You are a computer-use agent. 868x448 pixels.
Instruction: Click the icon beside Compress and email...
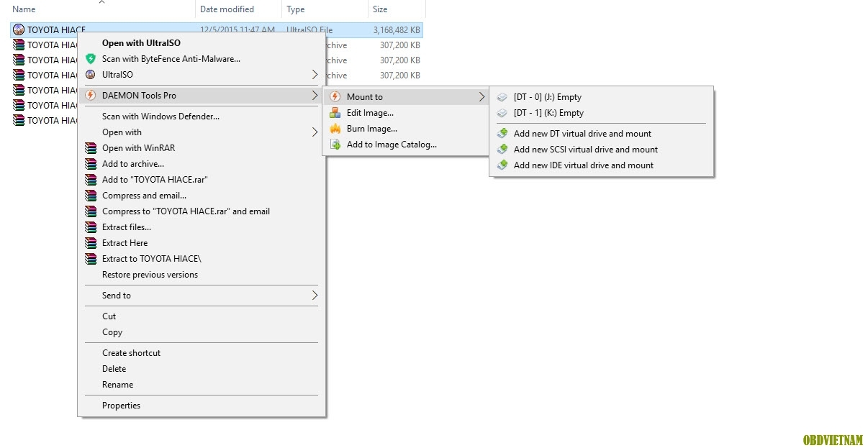91,196
